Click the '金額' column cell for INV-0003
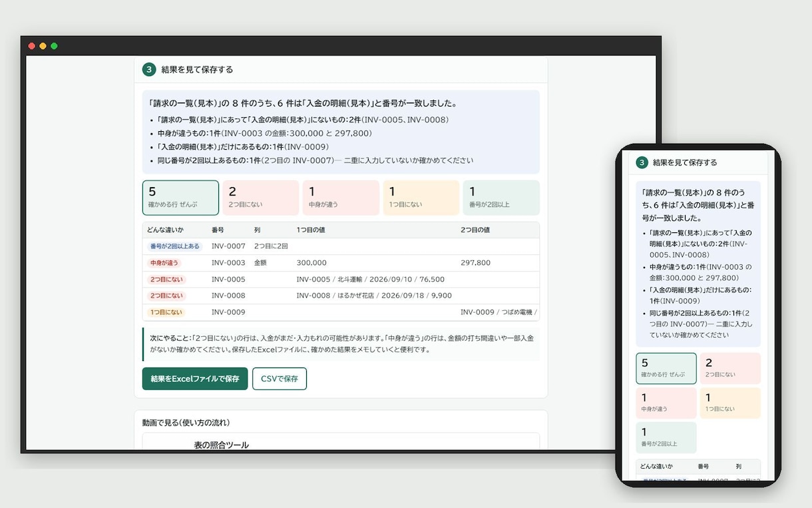 coord(260,263)
